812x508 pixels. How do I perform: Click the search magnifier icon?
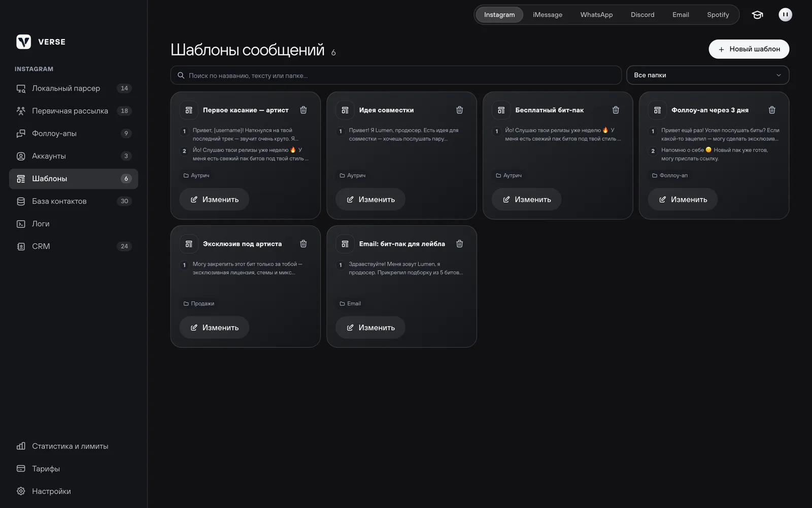click(x=181, y=76)
